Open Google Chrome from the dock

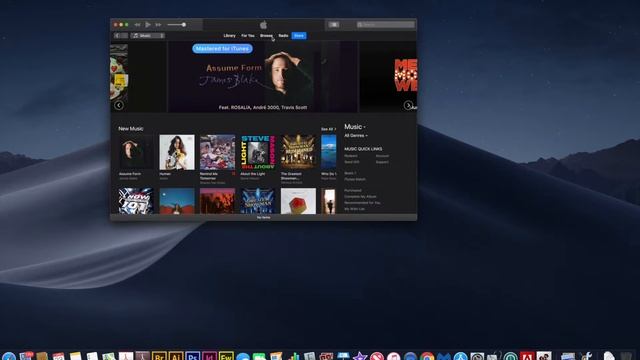click(427, 356)
